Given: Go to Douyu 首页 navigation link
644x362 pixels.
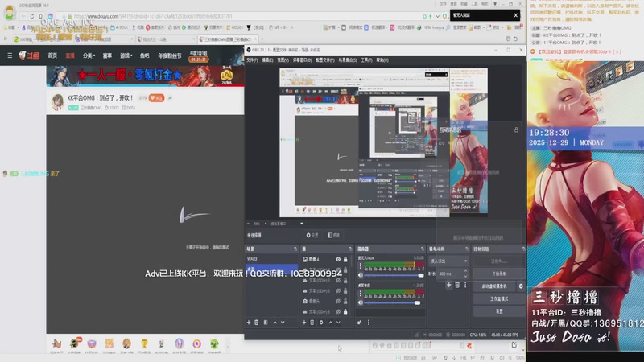Looking at the screenshot, I should [52, 56].
